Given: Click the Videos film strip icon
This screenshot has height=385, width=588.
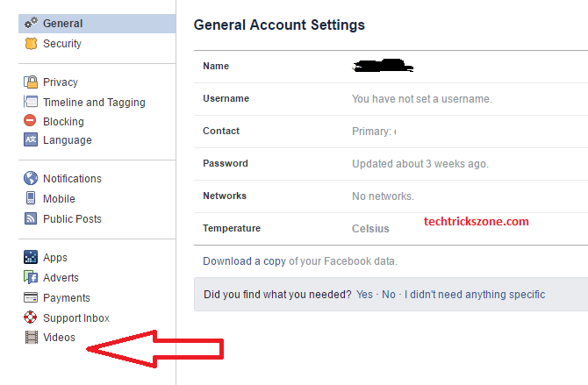Looking at the screenshot, I should click(31, 338).
